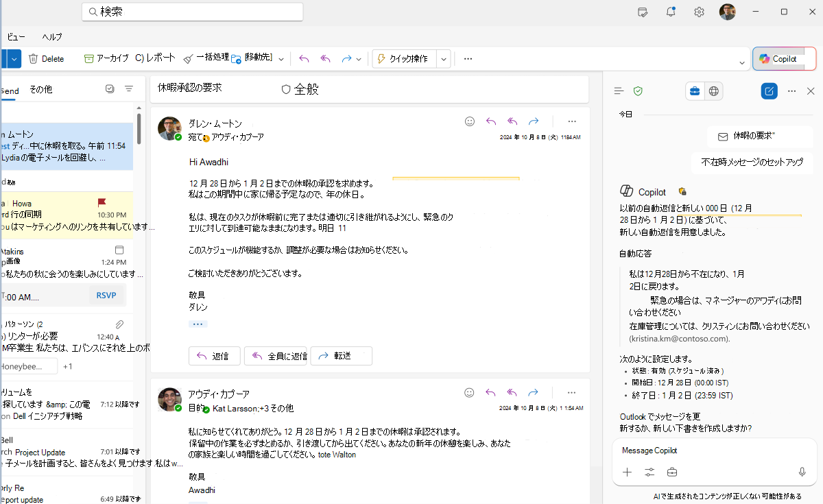Open the message list filter icon
The image size is (823, 504).
(129, 88)
